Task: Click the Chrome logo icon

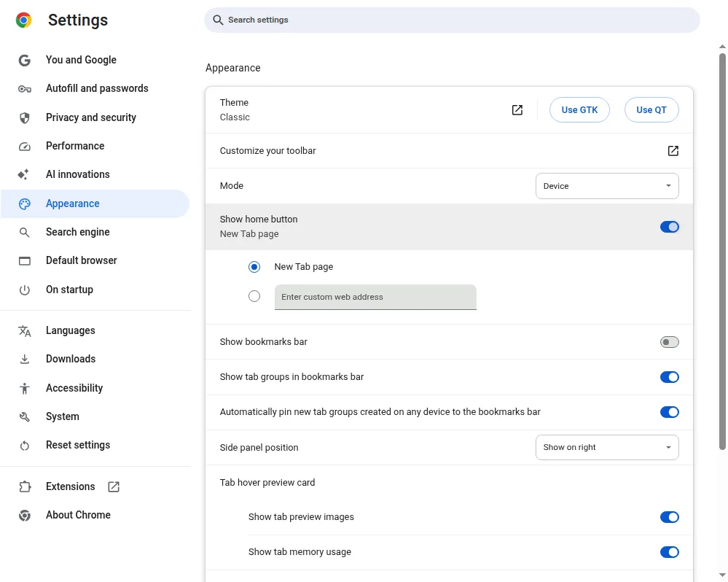Action: pyautogui.click(x=23, y=20)
